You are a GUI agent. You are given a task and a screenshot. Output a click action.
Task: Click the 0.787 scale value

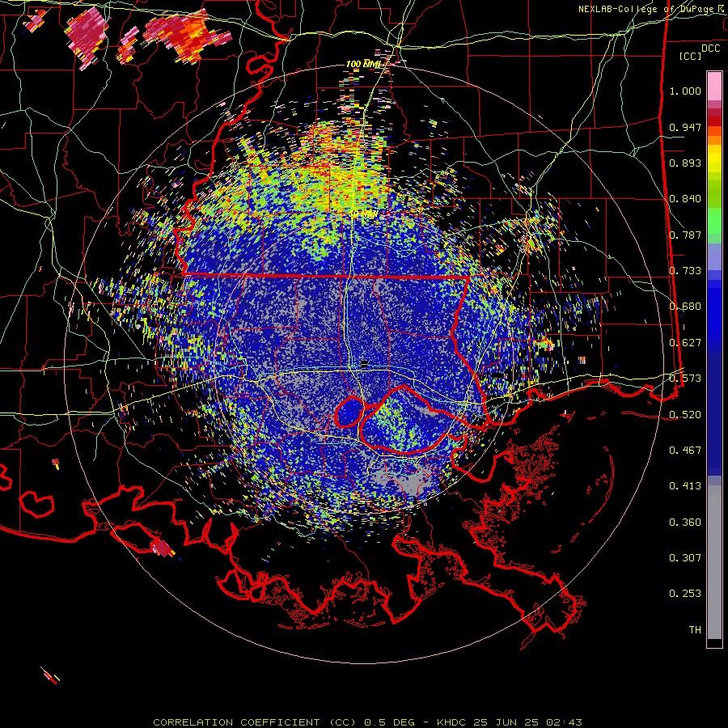coord(685,235)
